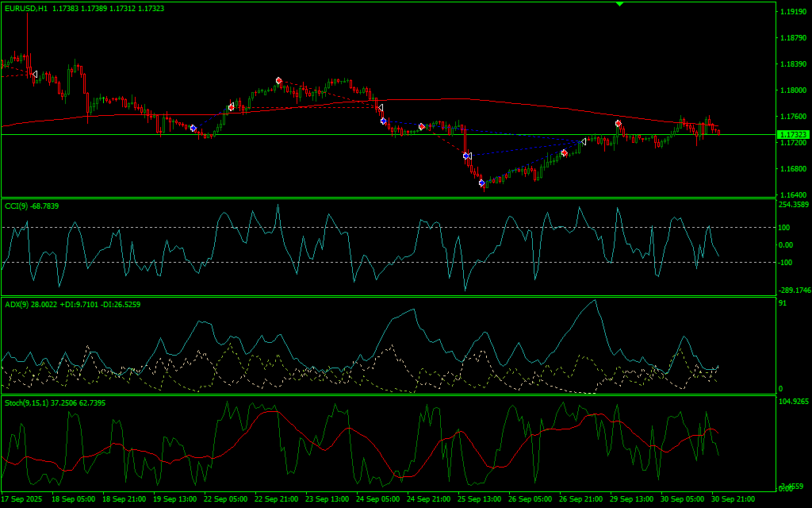
Task: Click the rightmost red sell arrow near 29 Sep
Action: pyautogui.click(x=618, y=123)
